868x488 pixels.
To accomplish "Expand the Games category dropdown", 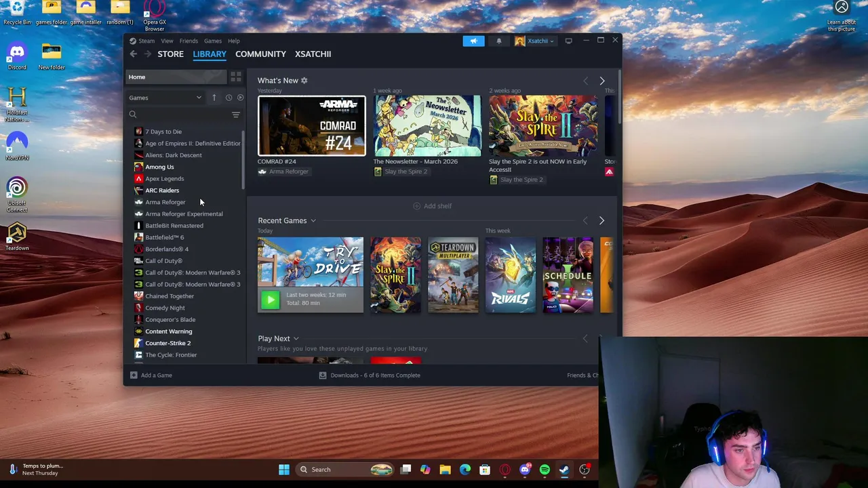I will click(165, 98).
